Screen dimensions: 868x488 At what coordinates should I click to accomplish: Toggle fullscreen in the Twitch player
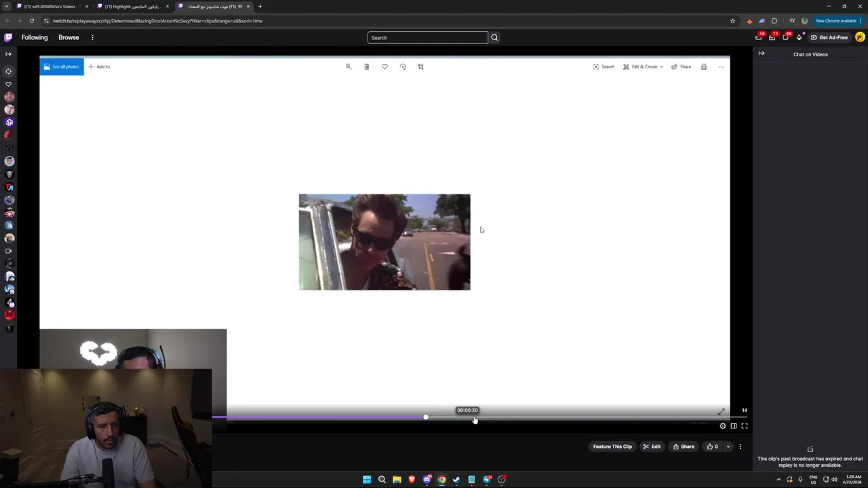tap(745, 426)
